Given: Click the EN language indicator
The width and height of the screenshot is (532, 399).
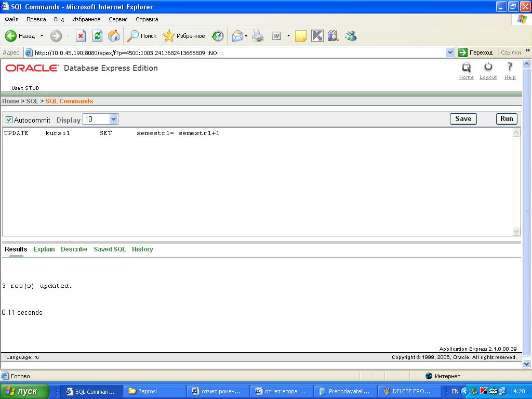Looking at the screenshot, I should pos(455,391).
